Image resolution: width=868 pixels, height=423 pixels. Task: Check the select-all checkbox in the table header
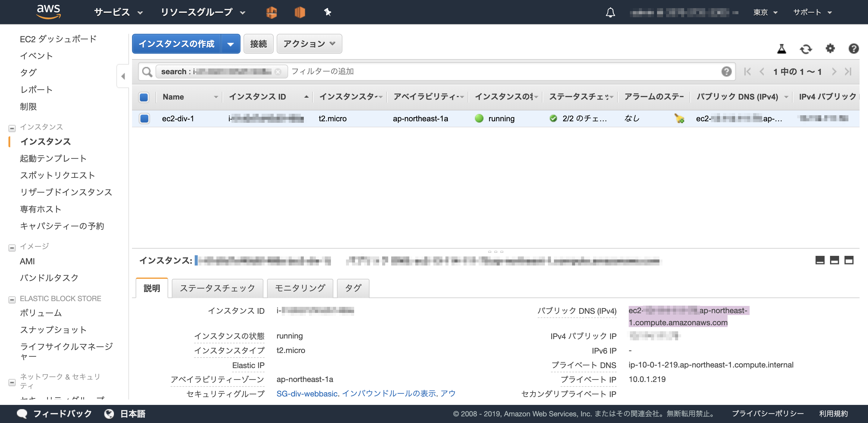[x=144, y=97]
